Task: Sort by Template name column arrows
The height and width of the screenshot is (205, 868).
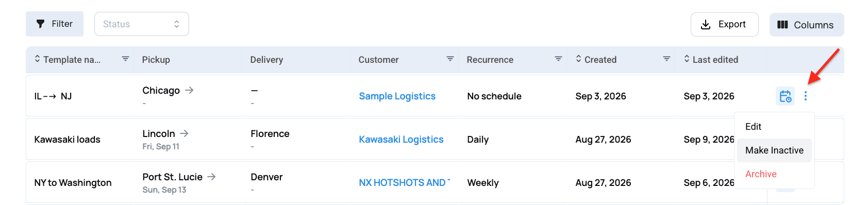Action: [37, 59]
